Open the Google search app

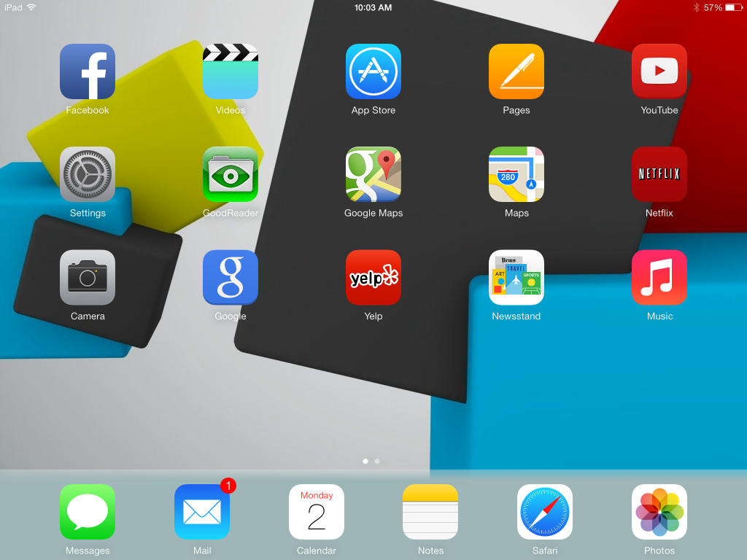(231, 277)
